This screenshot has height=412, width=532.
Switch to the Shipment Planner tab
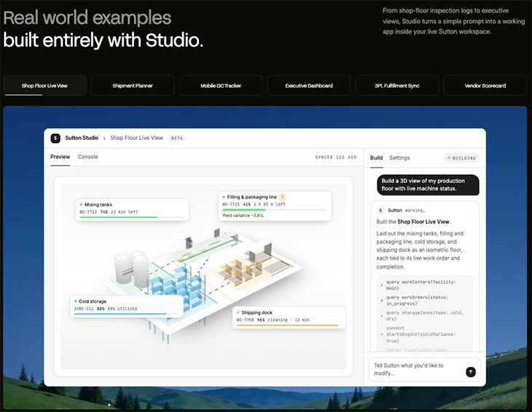click(133, 85)
